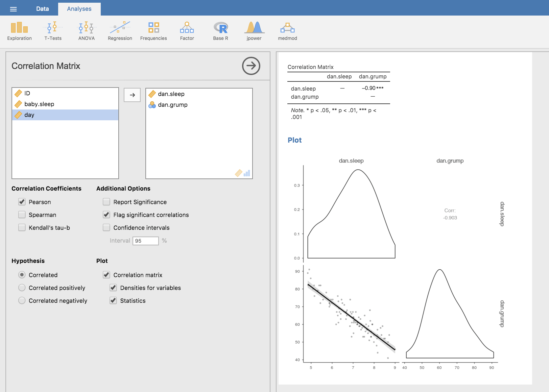
Task: Click the Interval percentage field
Action: 146,241
